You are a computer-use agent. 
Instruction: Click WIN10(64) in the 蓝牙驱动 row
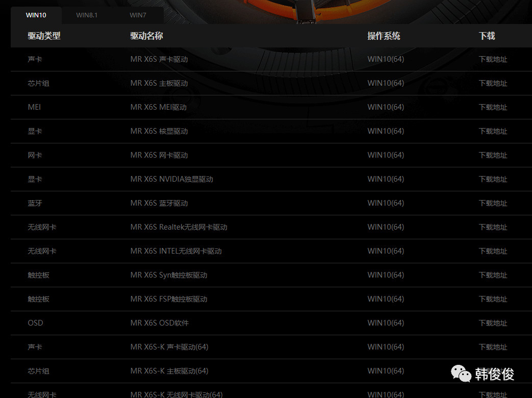386,203
